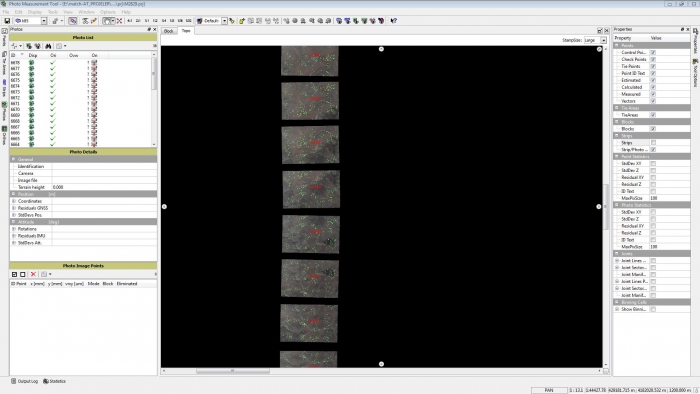Click the third photo thumbnail in the strip
The height and width of the screenshot is (394, 700).
click(310, 145)
